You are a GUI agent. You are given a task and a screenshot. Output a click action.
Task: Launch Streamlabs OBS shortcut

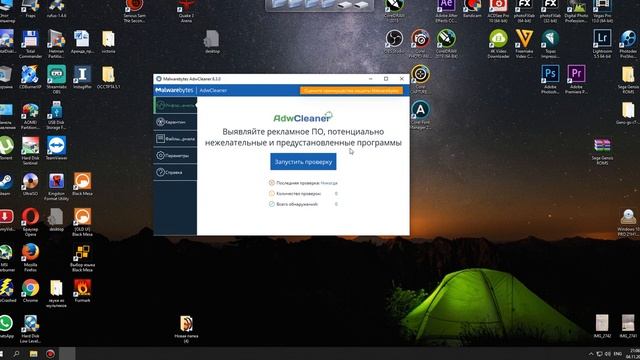tap(56, 80)
